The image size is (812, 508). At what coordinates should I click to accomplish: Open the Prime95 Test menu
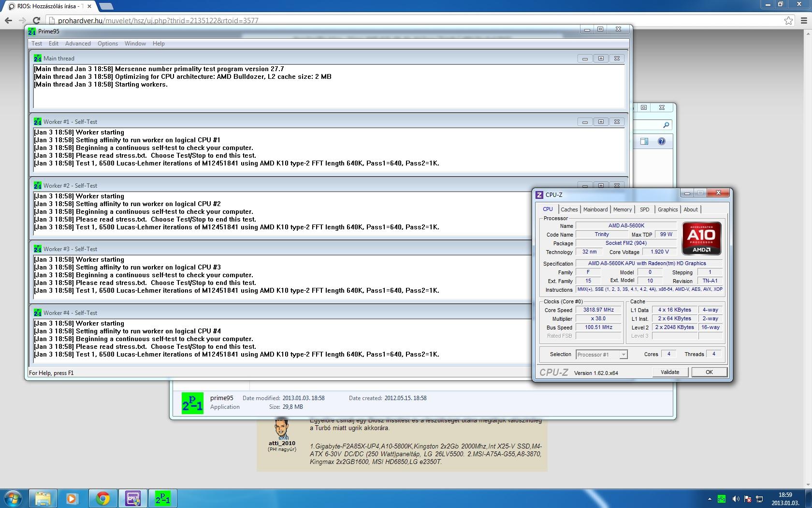(x=37, y=44)
